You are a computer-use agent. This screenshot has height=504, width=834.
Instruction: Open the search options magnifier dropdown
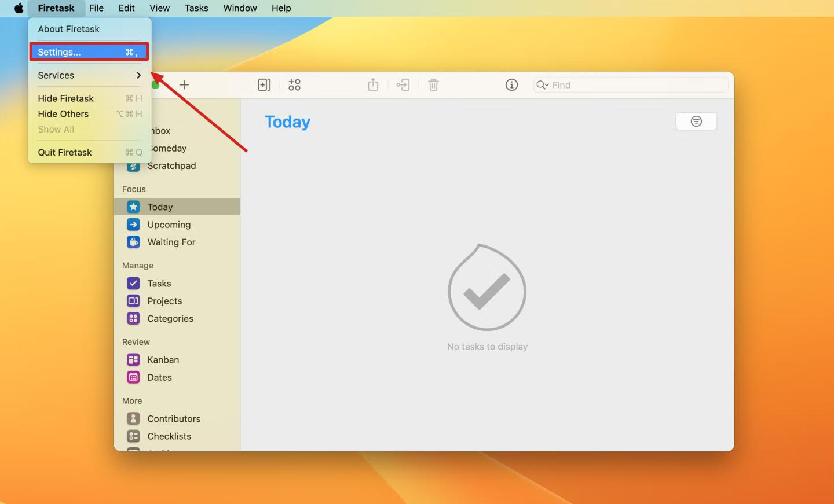(543, 85)
